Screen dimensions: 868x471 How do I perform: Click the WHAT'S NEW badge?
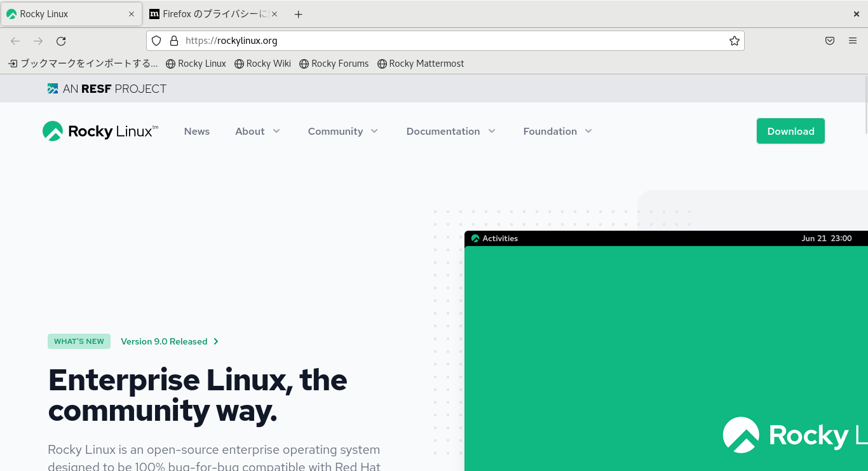(79, 341)
